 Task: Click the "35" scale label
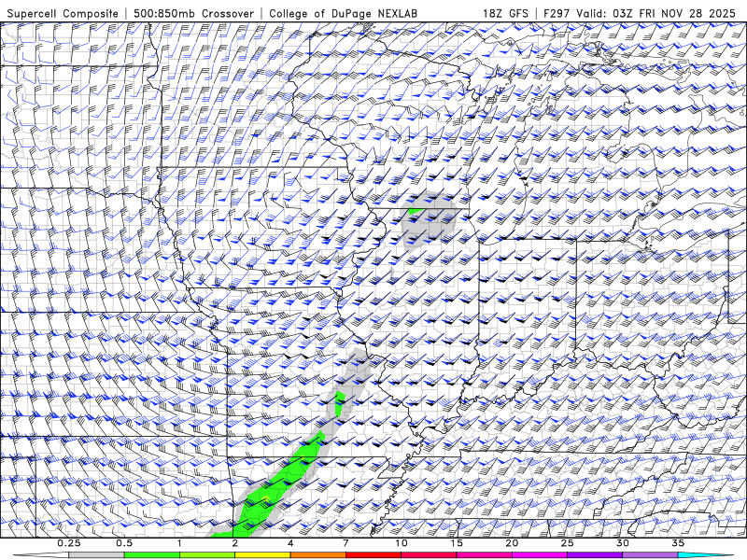tap(678, 543)
